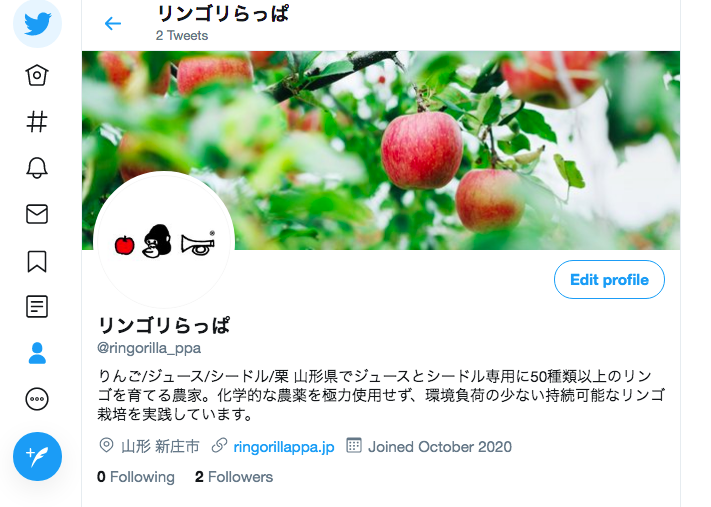Go back using the left arrow

(112, 23)
